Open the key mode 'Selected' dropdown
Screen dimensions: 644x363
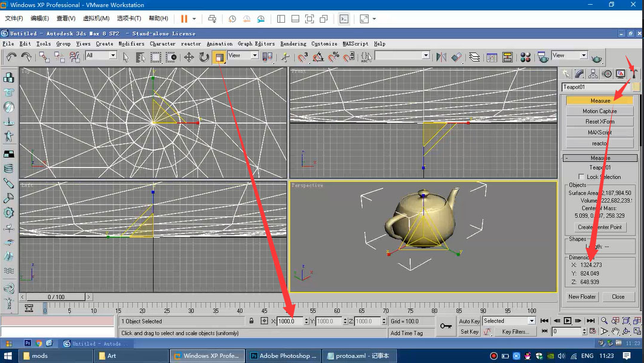[532, 321]
